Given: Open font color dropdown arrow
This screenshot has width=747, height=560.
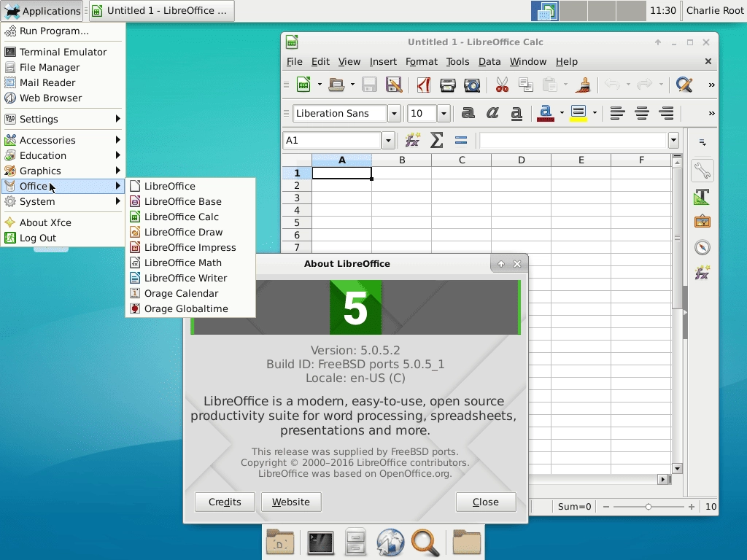Looking at the screenshot, I should point(562,113).
